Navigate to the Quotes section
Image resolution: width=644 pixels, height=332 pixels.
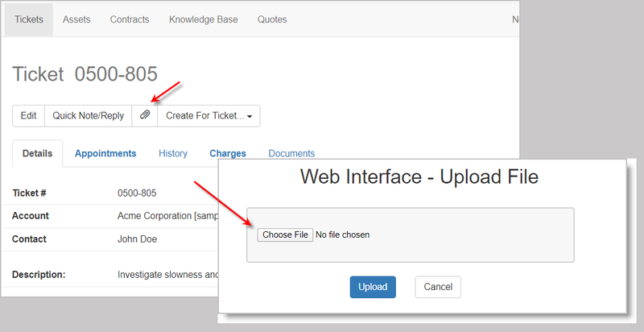[272, 19]
